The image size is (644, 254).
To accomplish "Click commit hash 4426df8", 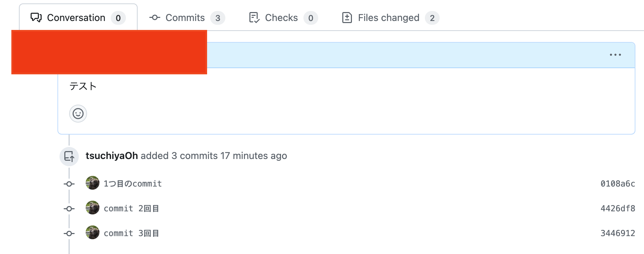I will [x=618, y=209].
